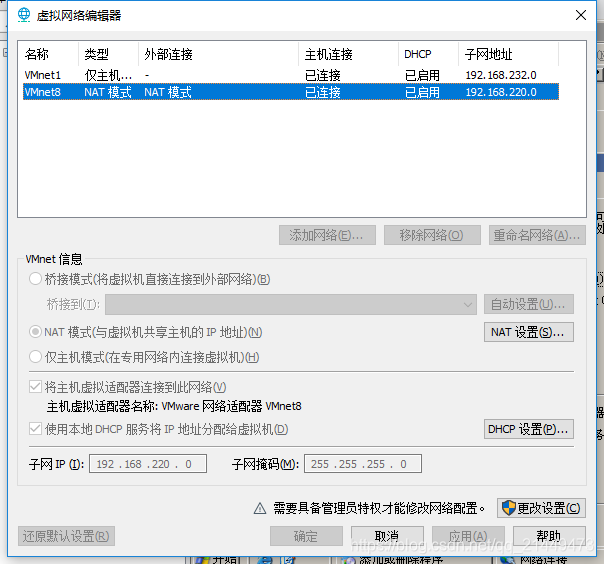Click the Virtual Network Editor globe icon
604x564 pixels.
click(24, 15)
